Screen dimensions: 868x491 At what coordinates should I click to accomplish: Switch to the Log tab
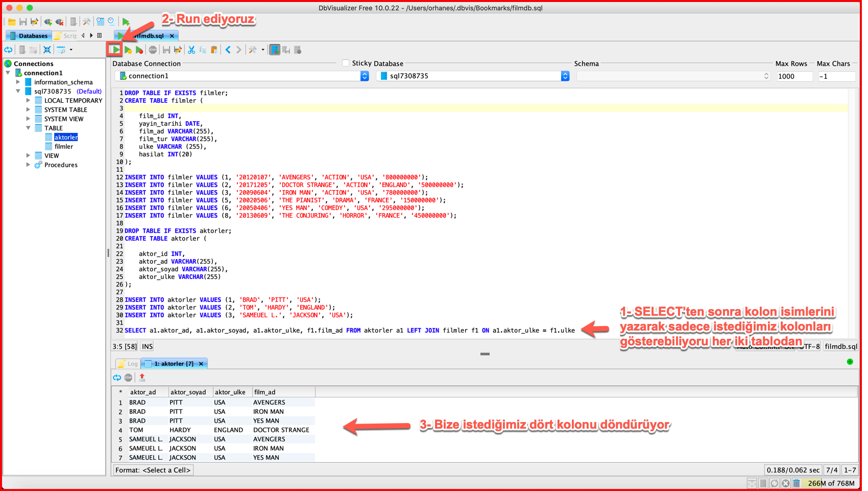[128, 363]
